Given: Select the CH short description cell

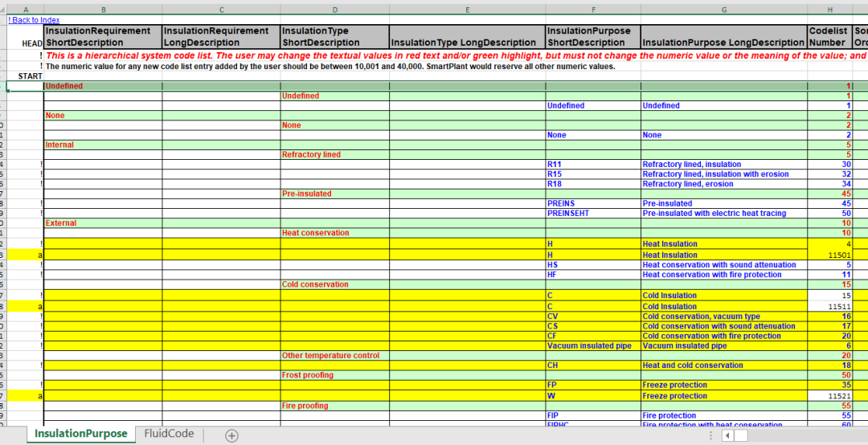Looking at the screenshot, I should pos(593,365).
